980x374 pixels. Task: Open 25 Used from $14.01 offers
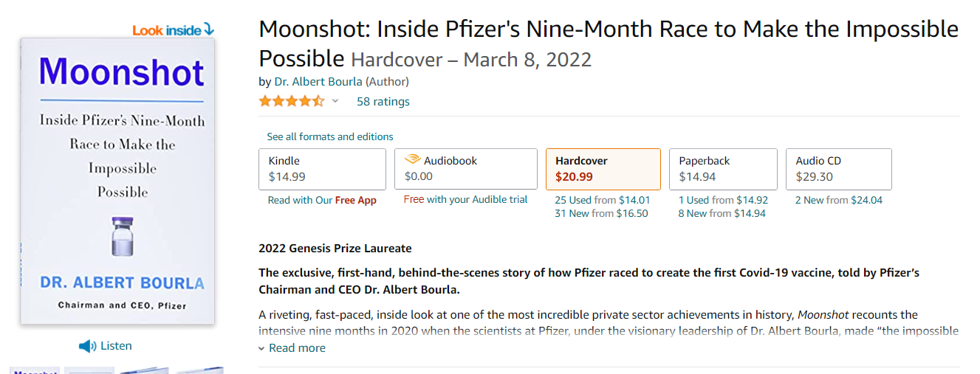(602, 200)
